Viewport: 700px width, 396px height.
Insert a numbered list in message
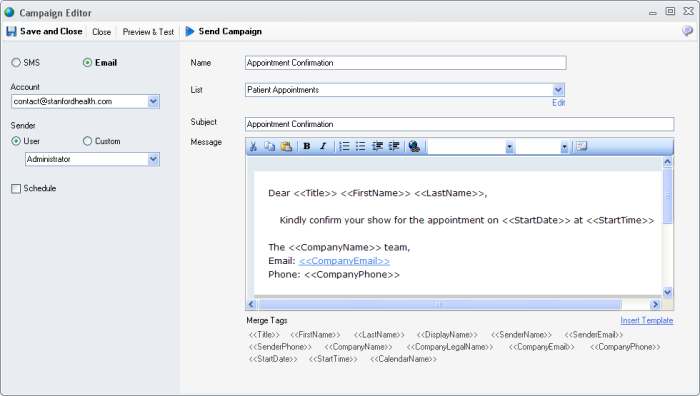click(x=344, y=146)
